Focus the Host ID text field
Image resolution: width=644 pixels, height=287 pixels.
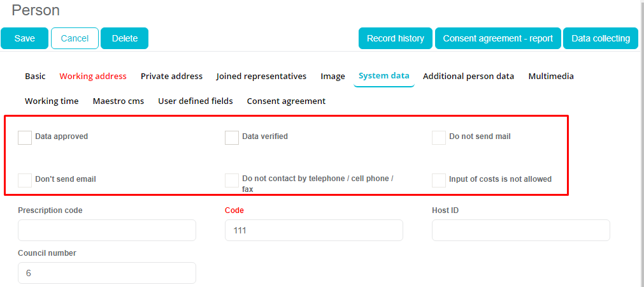pyautogui.click(x=520, y=230)
